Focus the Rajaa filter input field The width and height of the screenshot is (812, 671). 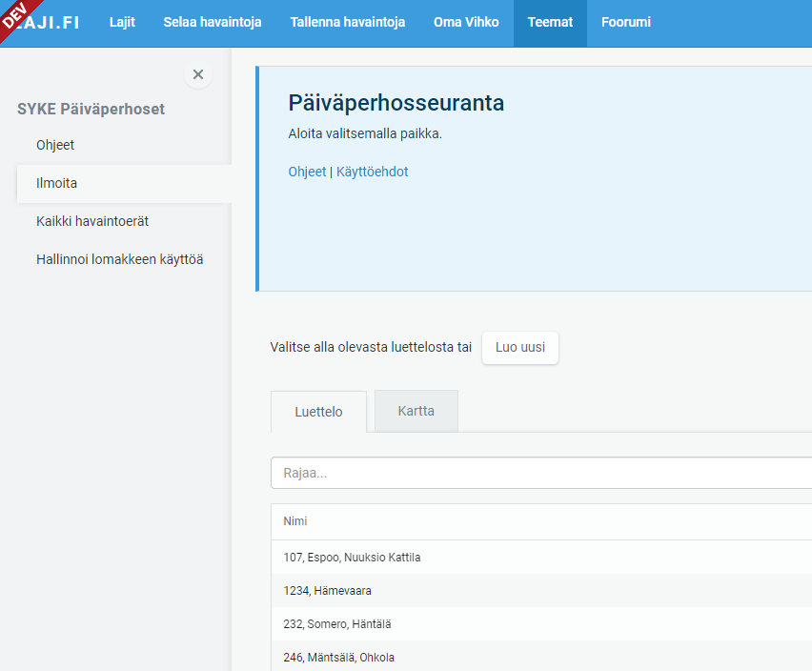[x=541, y=473]
